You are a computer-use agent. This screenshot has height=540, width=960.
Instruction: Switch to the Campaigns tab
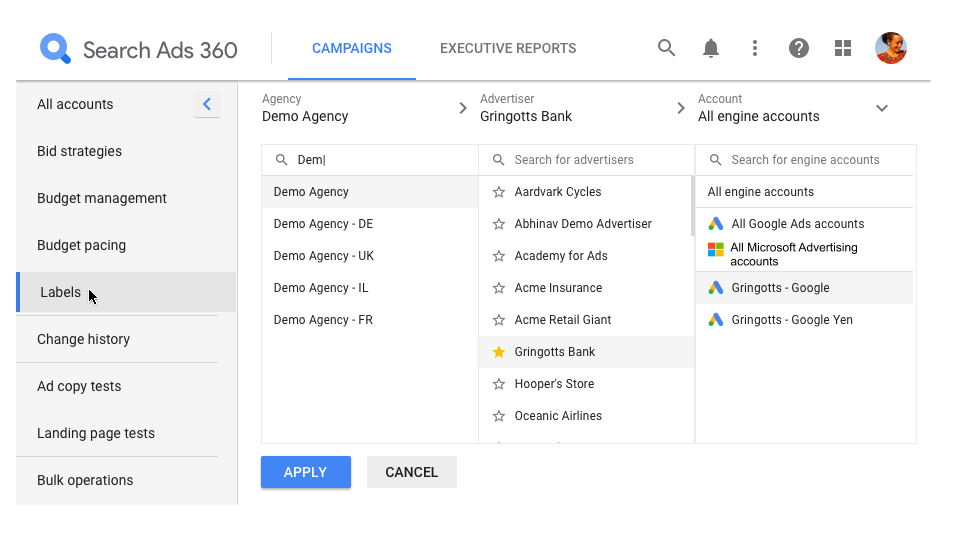pos(352,48)
